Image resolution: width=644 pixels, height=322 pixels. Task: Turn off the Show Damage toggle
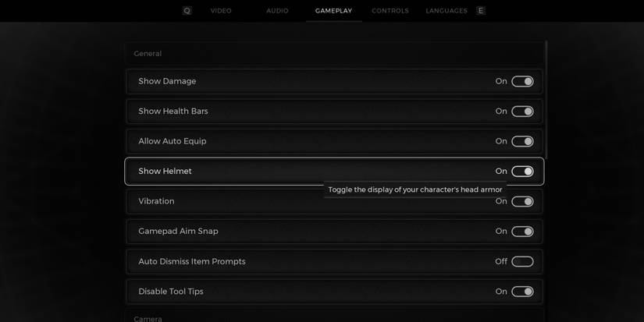pos(522,81)
